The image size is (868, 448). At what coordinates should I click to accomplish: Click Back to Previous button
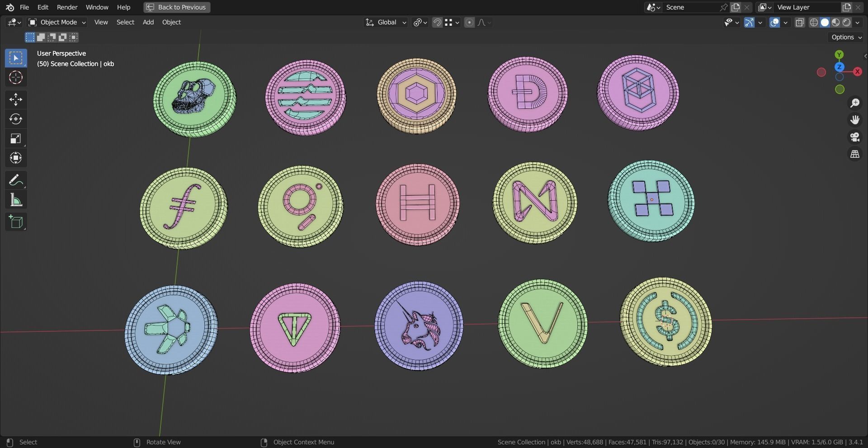pyautogui.click(x=177, y=7)
